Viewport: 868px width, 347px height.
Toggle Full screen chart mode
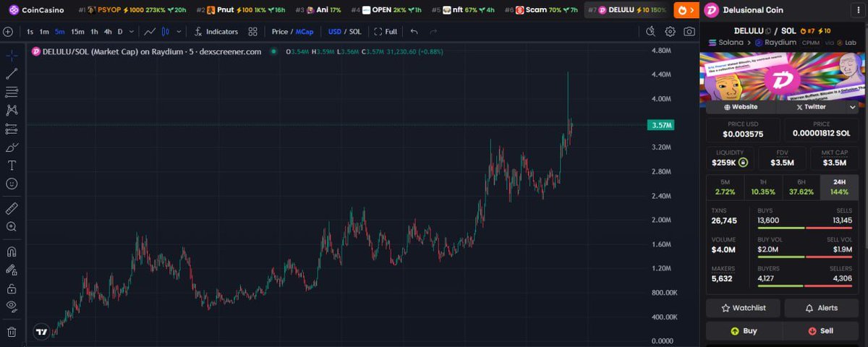click(x=386, y=32)
